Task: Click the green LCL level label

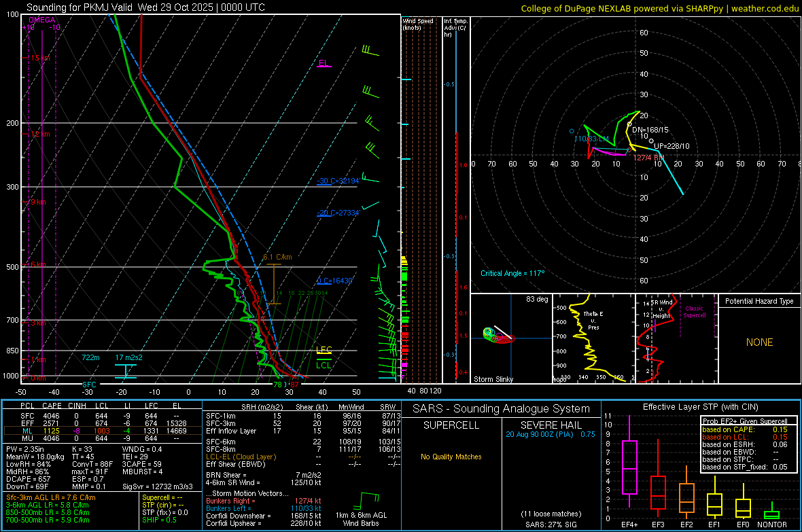Action: [x=324, y=365]
